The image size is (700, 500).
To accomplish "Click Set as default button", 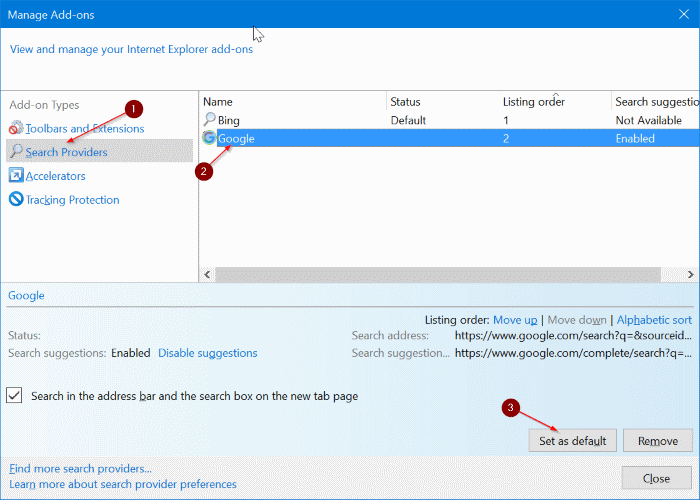I will click(573, 441).
